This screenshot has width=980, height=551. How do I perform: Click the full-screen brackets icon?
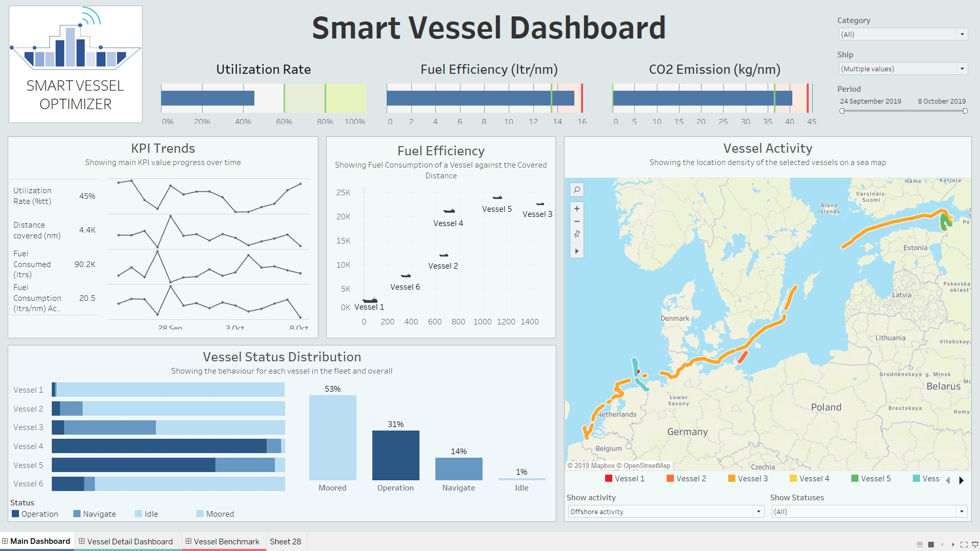(964, 544)
